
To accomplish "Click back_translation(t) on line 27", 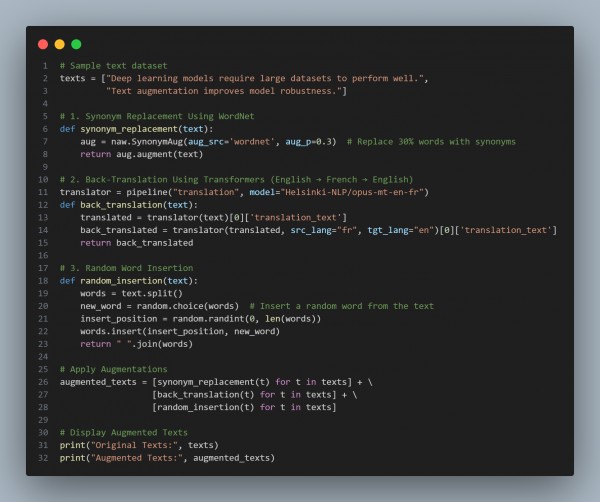I will (205, 394).
